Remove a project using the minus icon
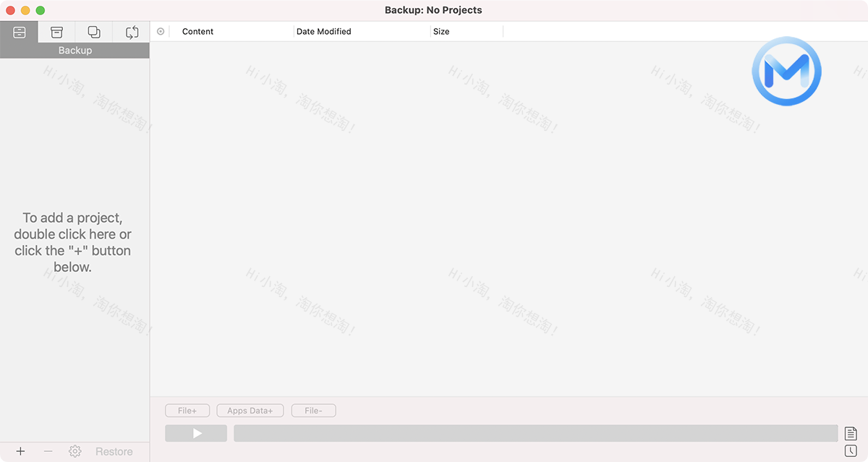868x462 pixels. tap(46, 450)
